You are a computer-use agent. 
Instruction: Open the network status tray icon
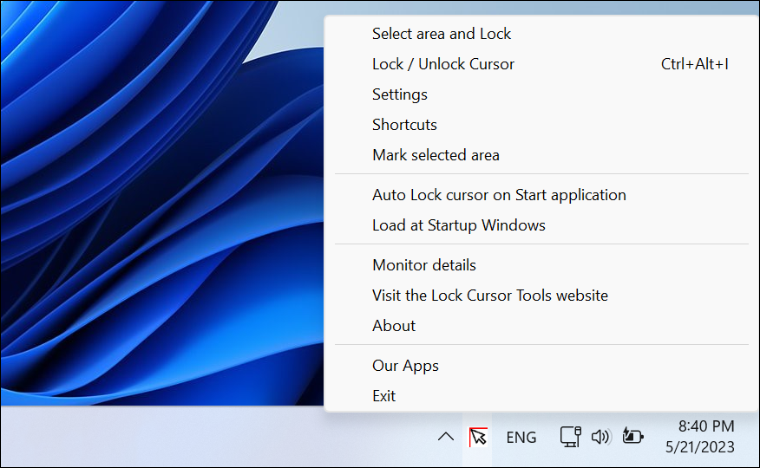coord(570,437)
